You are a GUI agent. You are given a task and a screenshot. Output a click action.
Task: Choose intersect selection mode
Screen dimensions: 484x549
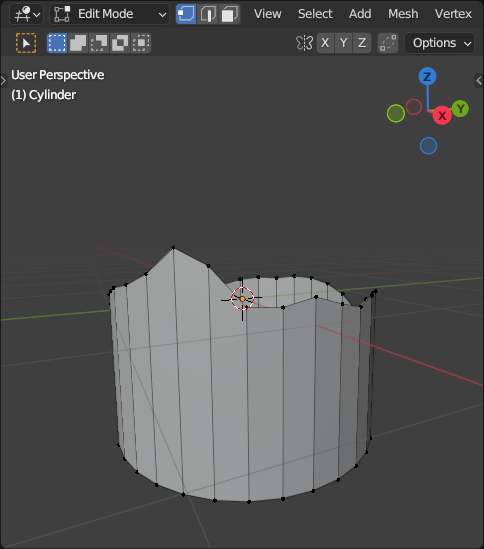click(x=141, y=43)
